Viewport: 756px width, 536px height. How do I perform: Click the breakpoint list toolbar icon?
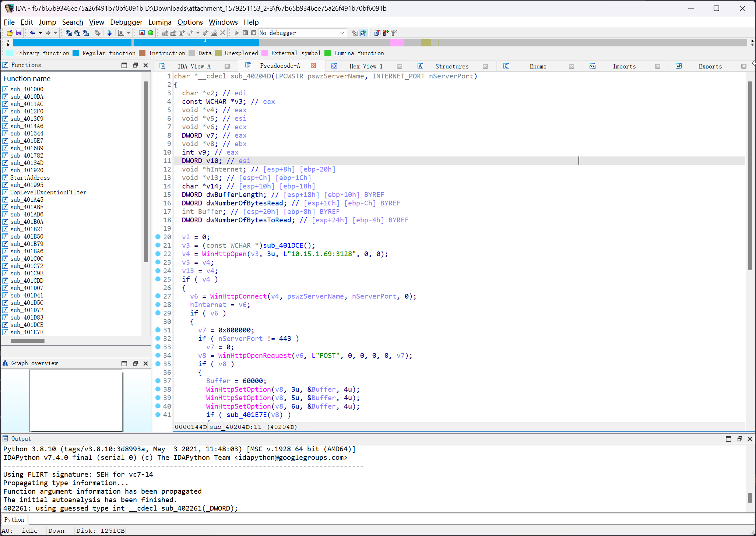(x=377, y=33)
